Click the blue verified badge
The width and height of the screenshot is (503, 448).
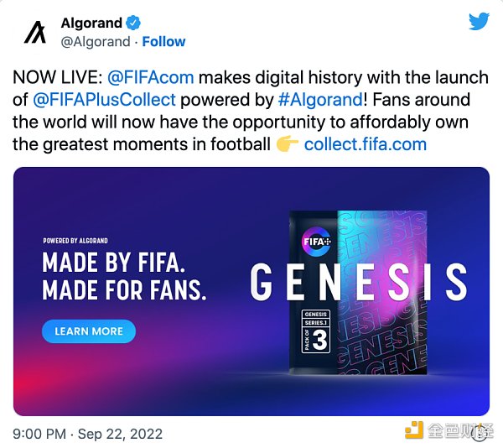[134, 23]
